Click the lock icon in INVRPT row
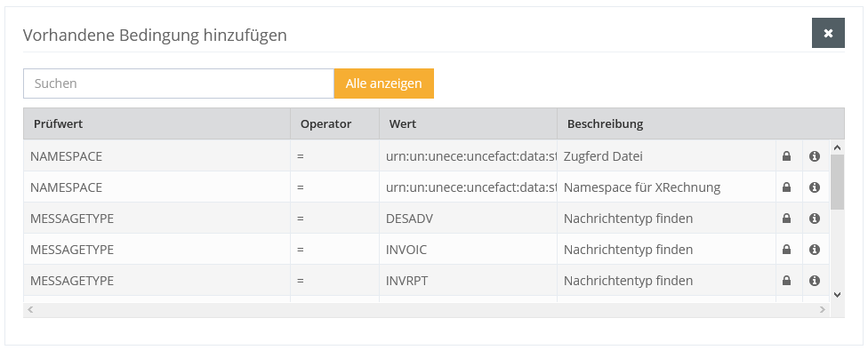 point(786,281)
